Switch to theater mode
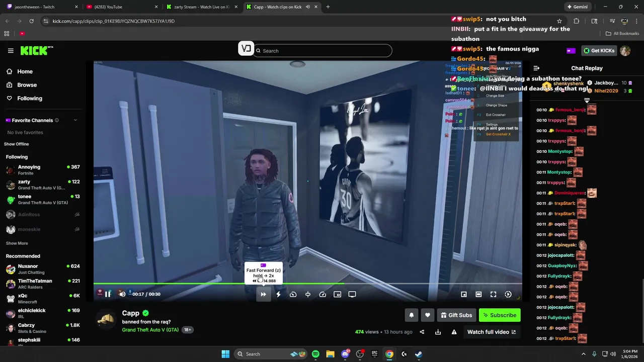 coord(478,294)
